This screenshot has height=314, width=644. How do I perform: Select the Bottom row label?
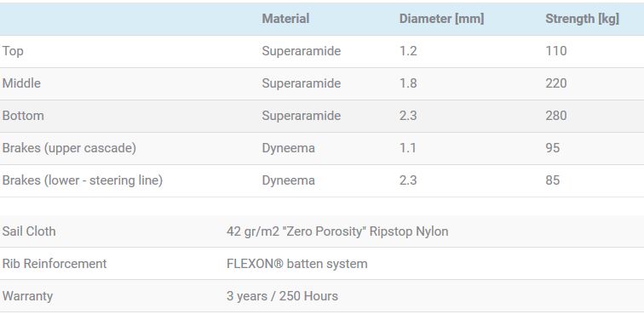[x=23, y=116]
